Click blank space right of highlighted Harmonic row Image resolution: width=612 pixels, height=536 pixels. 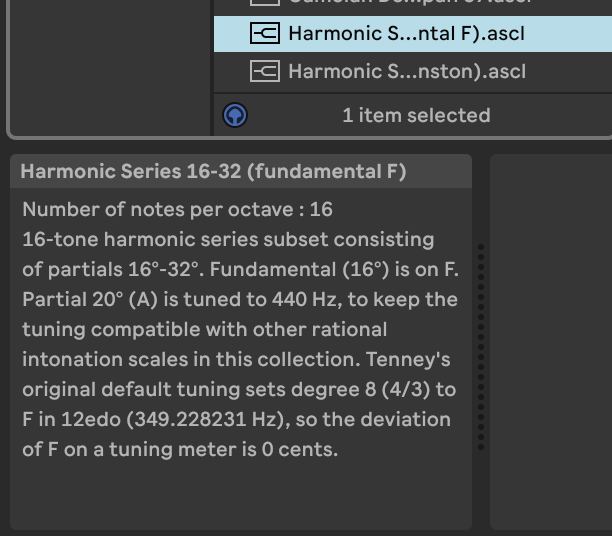(x=568, y=34)
